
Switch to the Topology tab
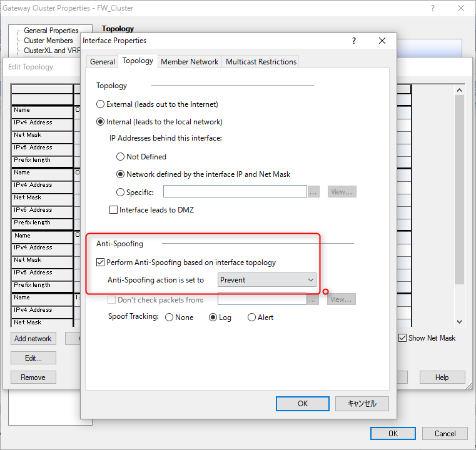(138, 61)
